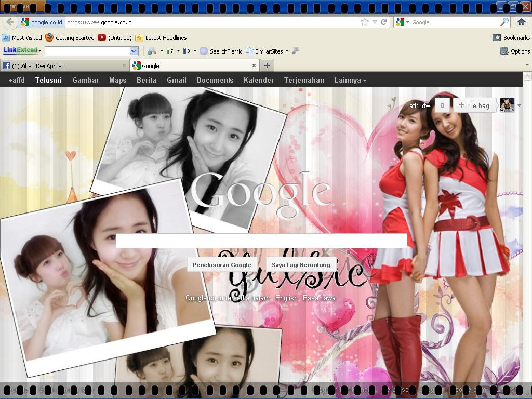Open the URL history dropdown arrow
This screenshot has width=532, height=399.
(375, 22)
